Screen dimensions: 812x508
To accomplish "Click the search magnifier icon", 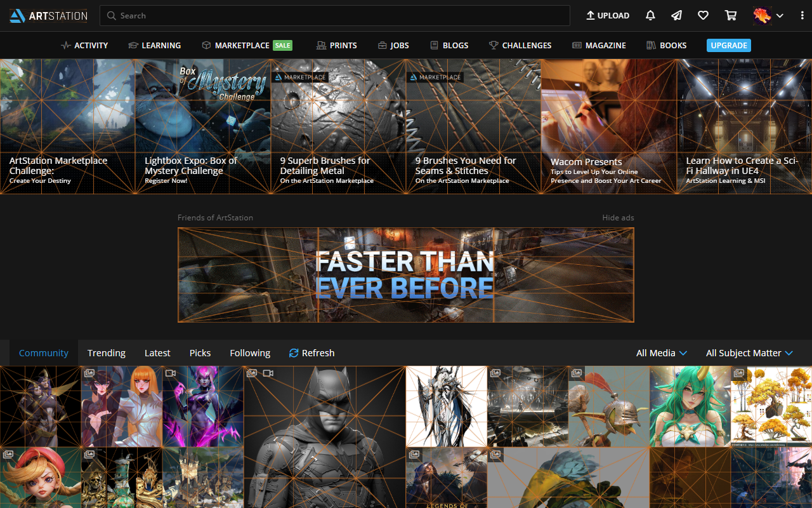I will click(x=112, y=15).
